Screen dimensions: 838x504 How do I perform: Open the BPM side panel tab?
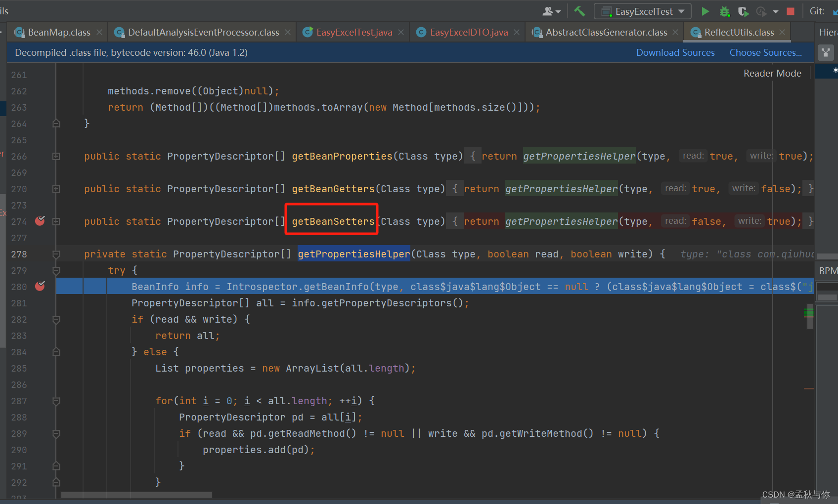[828, 271]
